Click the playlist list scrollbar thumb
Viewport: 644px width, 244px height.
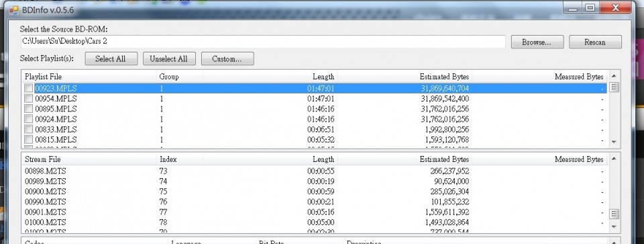coord(614,87)
